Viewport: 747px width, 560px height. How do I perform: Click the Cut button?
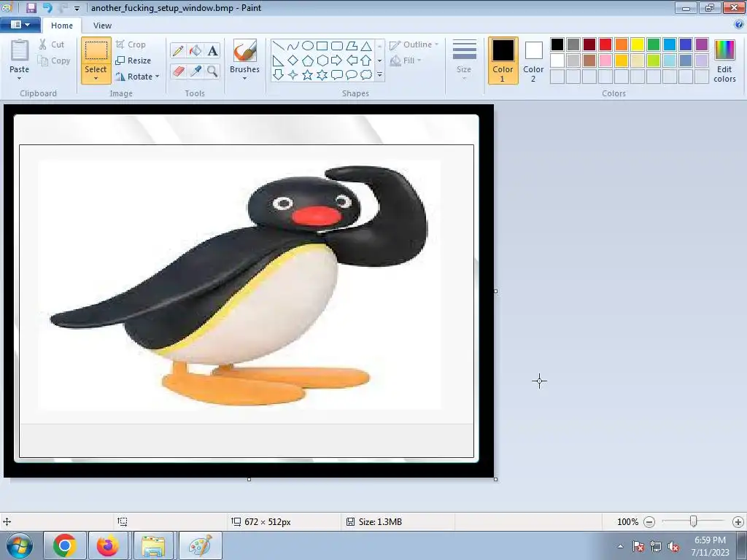(x=52, y=44)
